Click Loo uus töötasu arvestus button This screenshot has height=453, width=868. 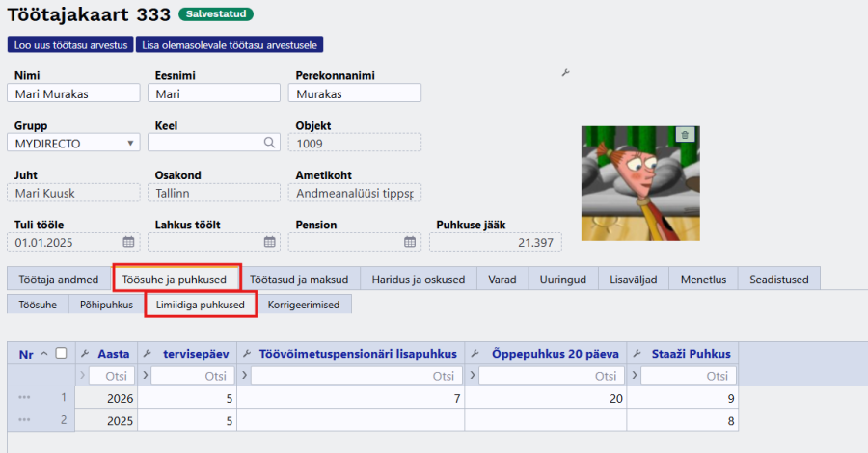[69, 44]
